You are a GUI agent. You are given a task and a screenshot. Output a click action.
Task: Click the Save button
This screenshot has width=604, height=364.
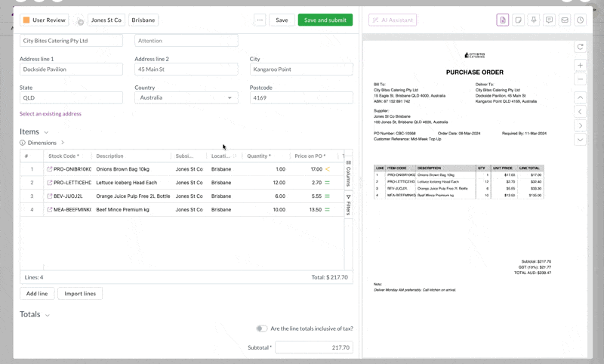(282, 20)
